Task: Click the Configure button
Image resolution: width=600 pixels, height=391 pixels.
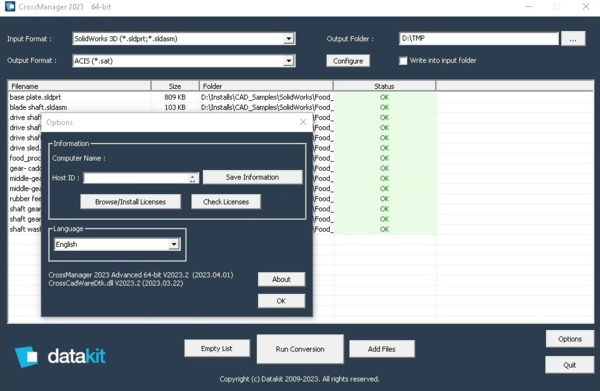Action: point(348,61)
